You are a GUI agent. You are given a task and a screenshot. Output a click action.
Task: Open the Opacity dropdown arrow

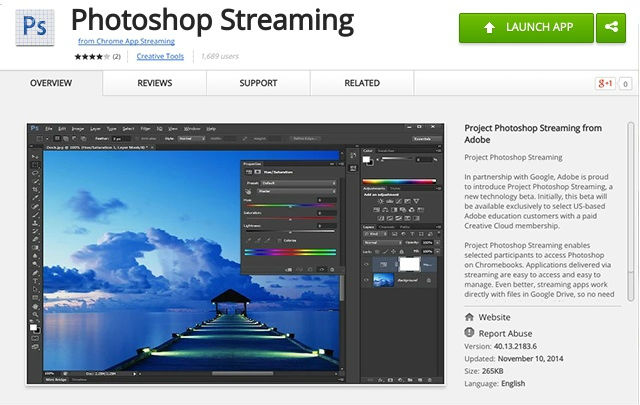click(438, 243)
